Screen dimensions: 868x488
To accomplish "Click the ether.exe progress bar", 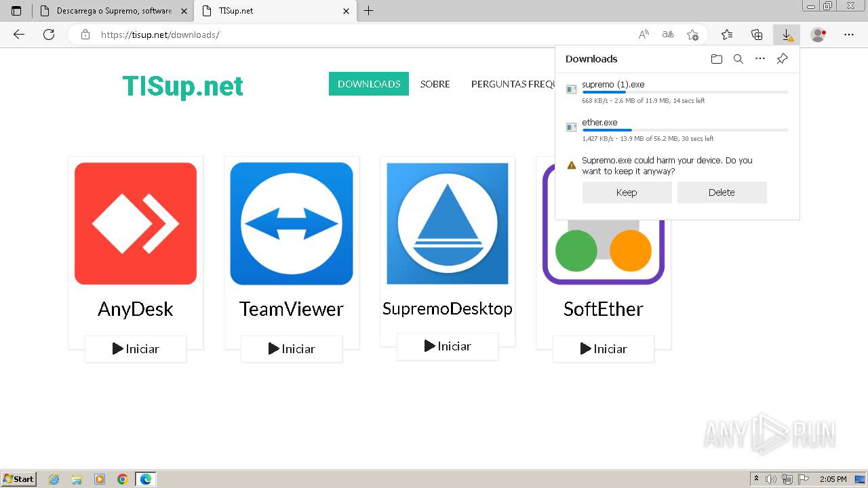I will tap(685, 130).
